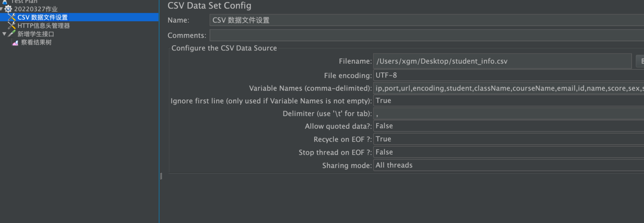Select the HTTP信息头管理器 tree item
644x223 pixels.
[44, 26]
